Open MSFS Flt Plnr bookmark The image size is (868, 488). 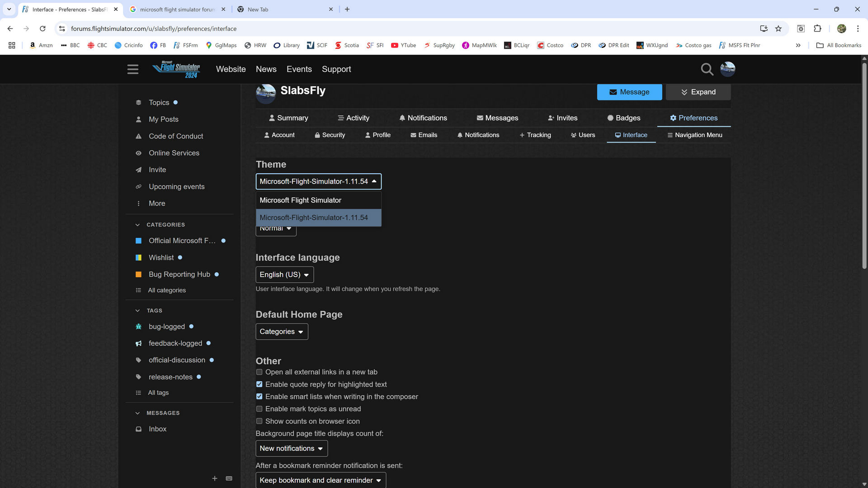click(x=740, y=45)
